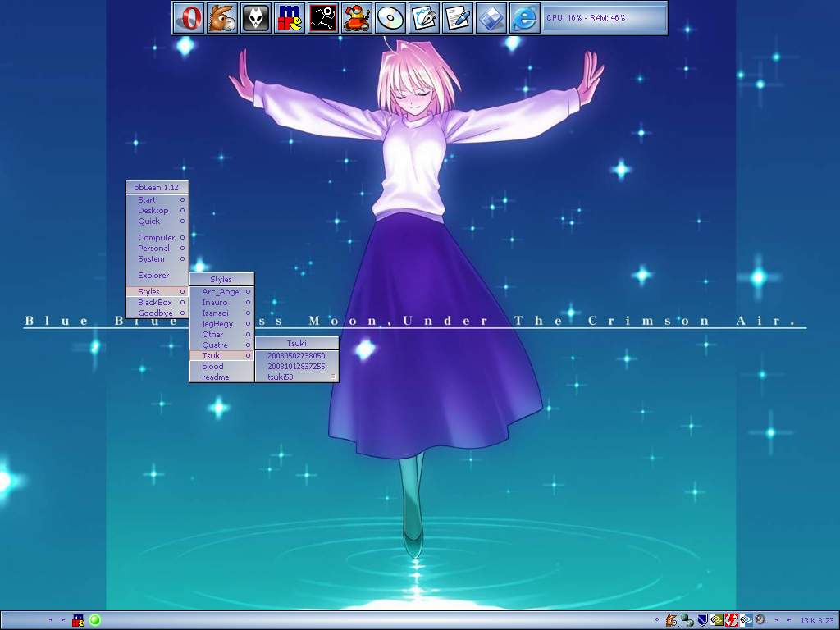Viewport: 840px width, 630px height.
Task: Click the grey round tray icon
Action: click(760, 620)
